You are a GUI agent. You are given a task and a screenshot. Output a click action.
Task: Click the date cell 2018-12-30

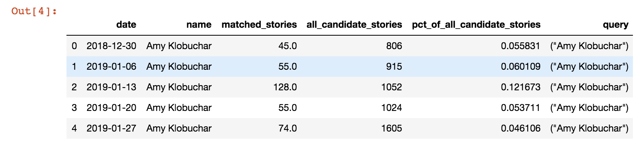pyautogui.click(x=112, y=46)
